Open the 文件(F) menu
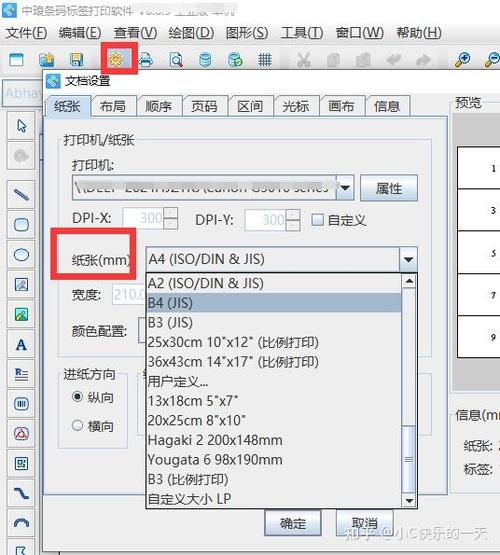Viewport: 500px width, 555px height. point(27,33)
